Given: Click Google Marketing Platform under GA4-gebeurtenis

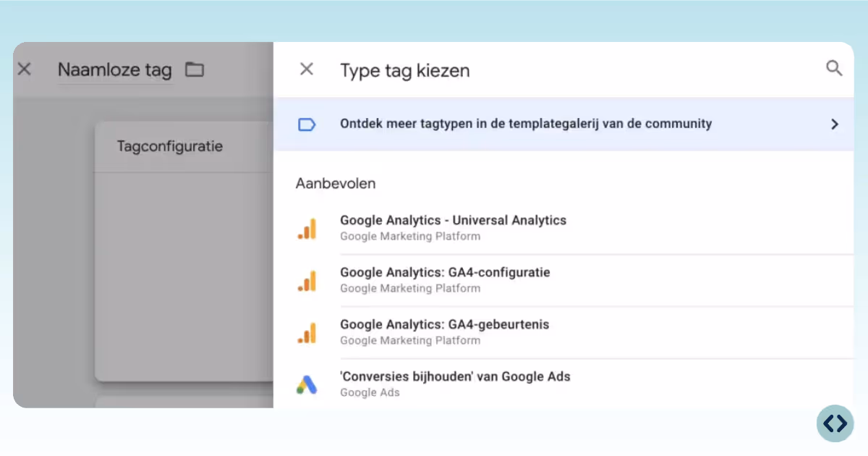Looking at the screenshot, I should [410, 340].
